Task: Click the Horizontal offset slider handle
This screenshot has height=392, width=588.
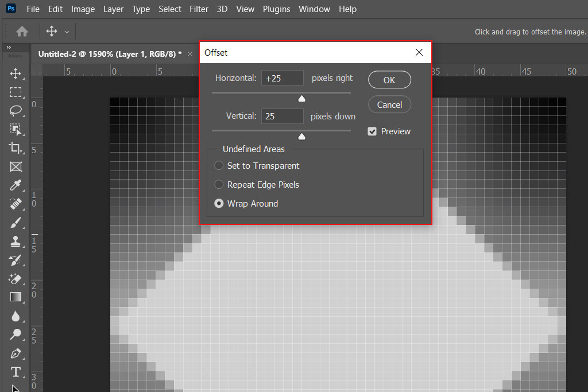Action: (x=301, y=99)
